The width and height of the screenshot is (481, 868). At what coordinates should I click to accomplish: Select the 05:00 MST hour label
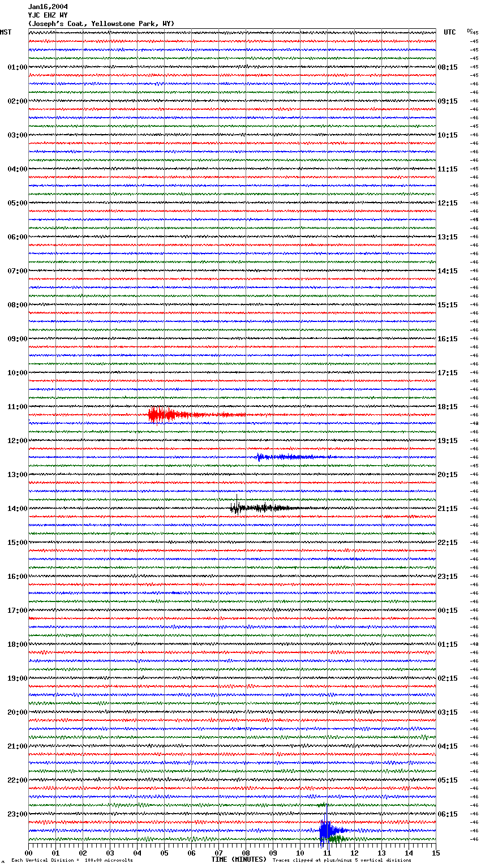pos(18,203)
